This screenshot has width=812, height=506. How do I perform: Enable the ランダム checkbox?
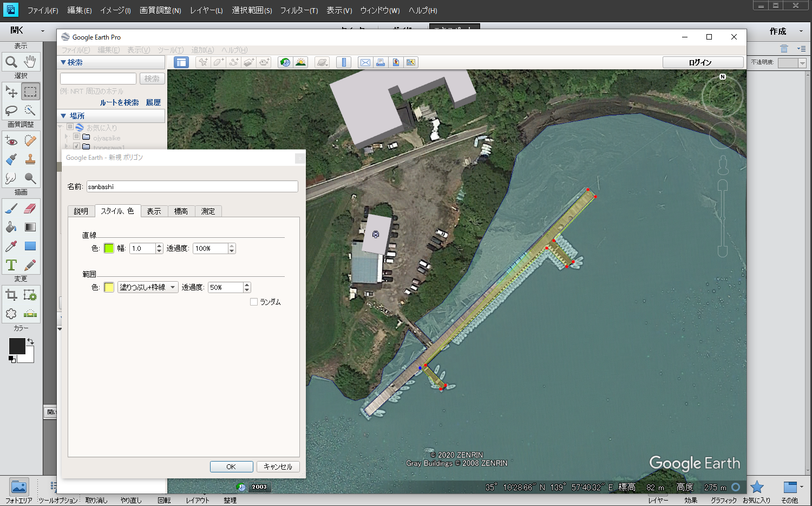[x=254, y=302]
